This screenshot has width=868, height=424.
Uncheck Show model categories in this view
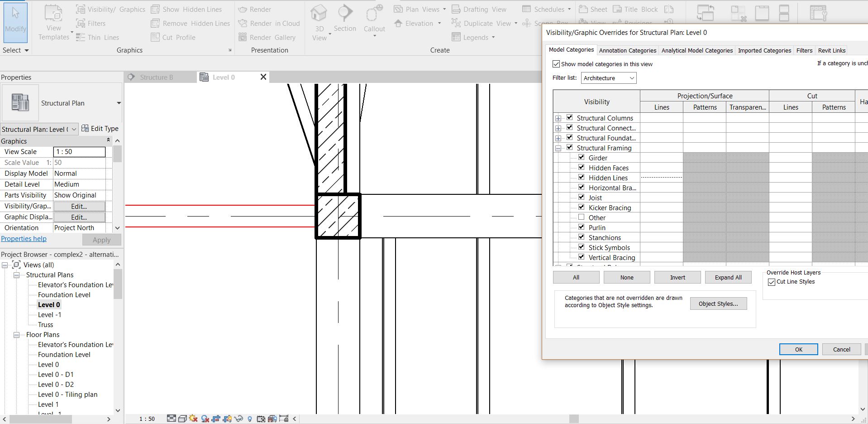(556, 64)
